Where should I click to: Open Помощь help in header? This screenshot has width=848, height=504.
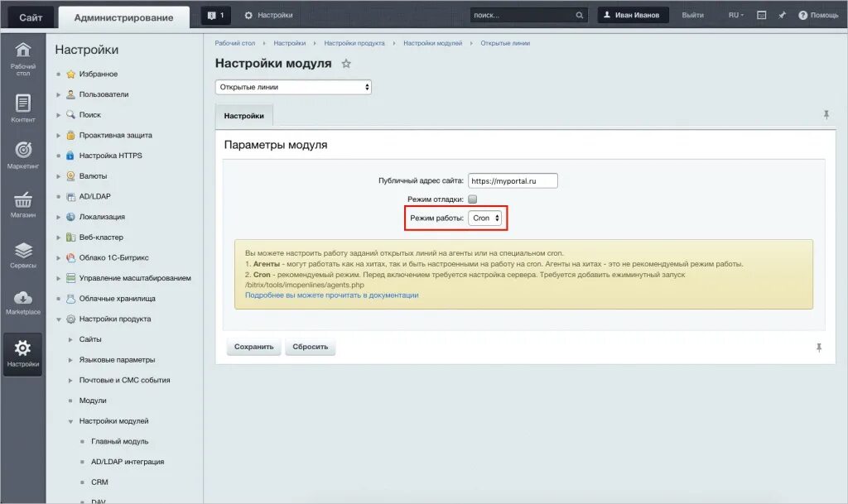pyautogui.click(x=818, y=15)
